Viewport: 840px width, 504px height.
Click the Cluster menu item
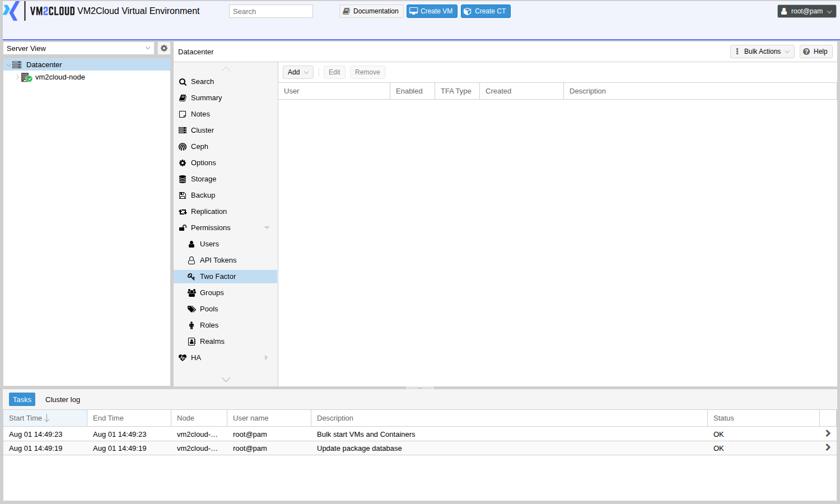pos(225,130)
